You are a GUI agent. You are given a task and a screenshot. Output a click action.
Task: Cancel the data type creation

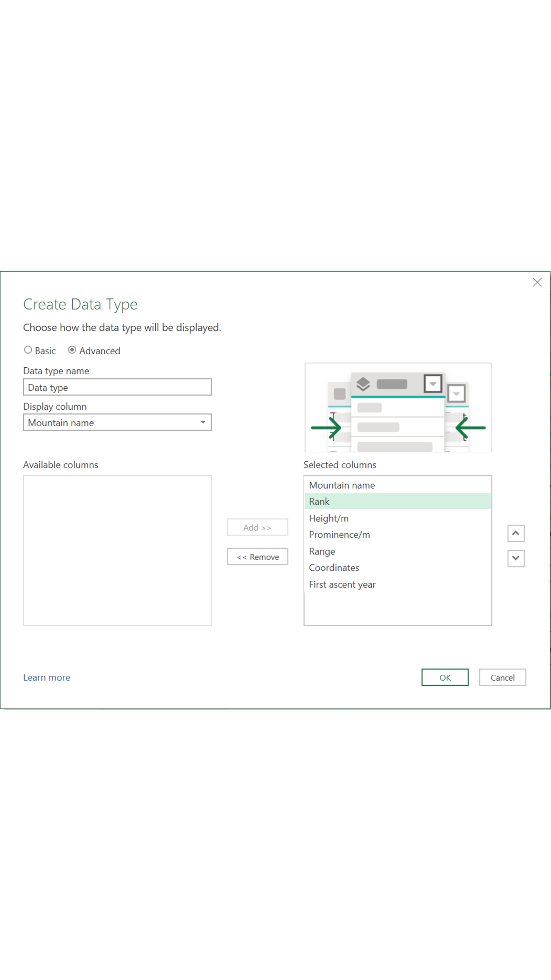pos(502,677)
